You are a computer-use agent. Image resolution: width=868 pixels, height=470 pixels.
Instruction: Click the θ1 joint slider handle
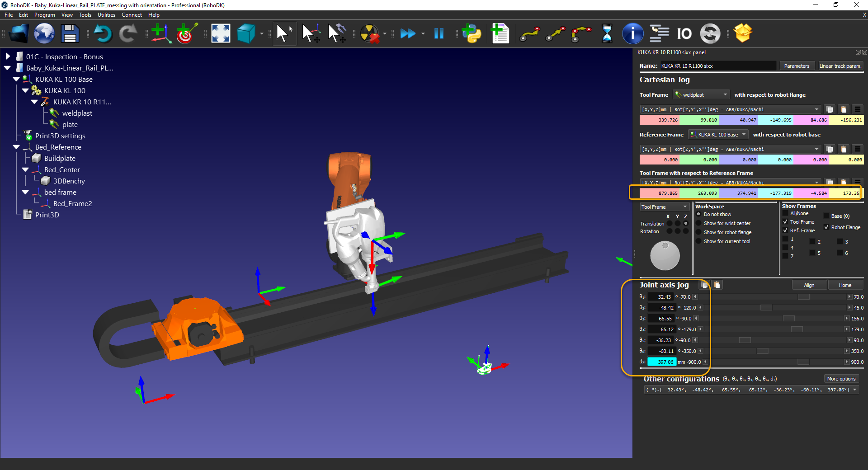804,297
